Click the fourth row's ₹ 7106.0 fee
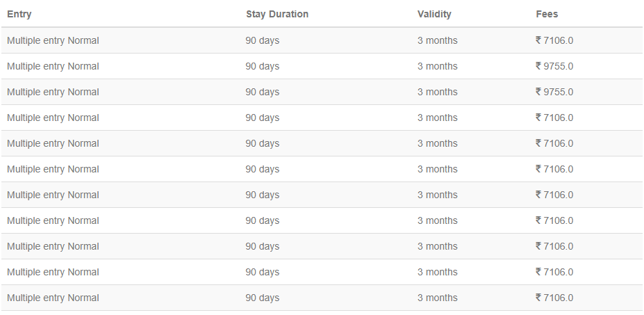The width and height of the screenshot is (644, 315). pos(554,118)
